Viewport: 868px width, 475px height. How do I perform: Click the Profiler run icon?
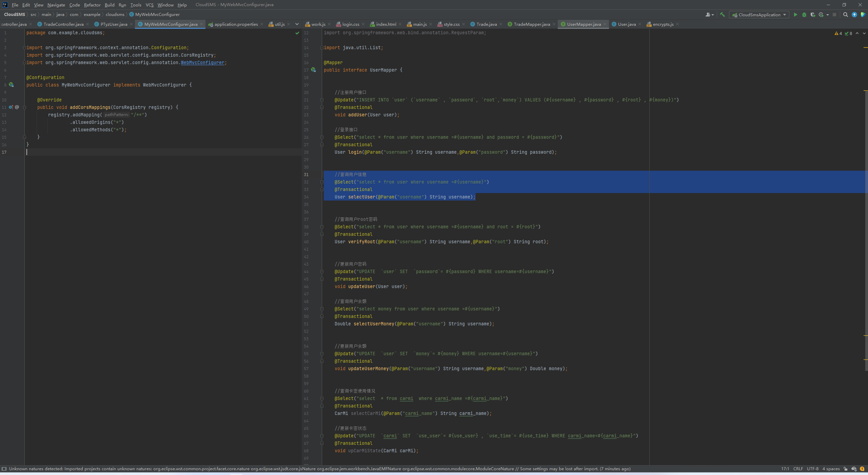(x=821, y=15)
